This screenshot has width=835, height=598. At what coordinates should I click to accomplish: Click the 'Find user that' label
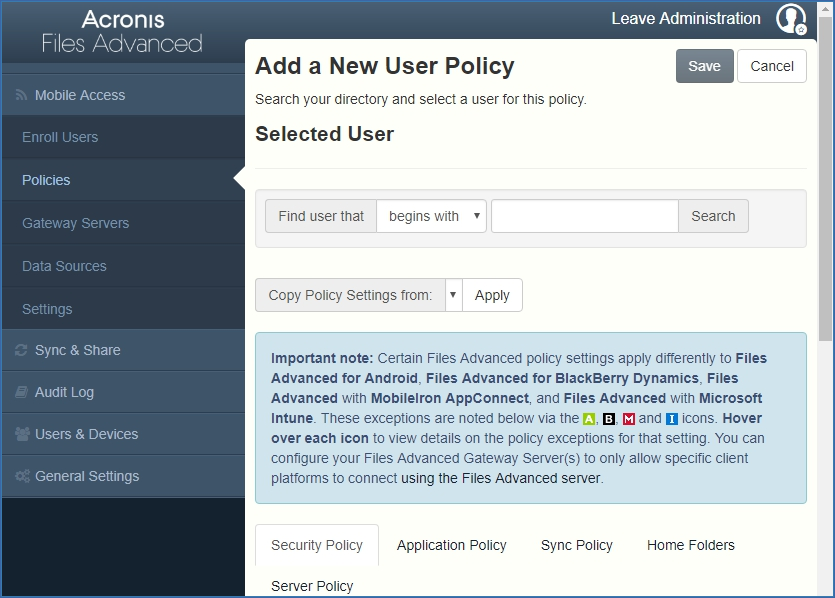tap(321, 216)
